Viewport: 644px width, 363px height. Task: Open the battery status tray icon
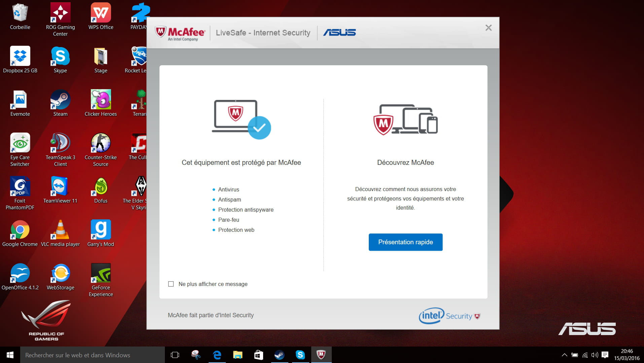pos(575,355)
